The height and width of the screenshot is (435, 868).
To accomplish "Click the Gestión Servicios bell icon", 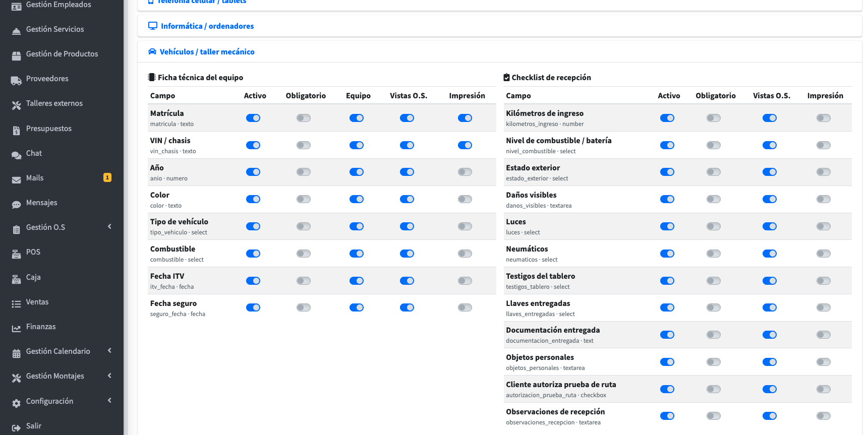I will [x=16, y=31].
